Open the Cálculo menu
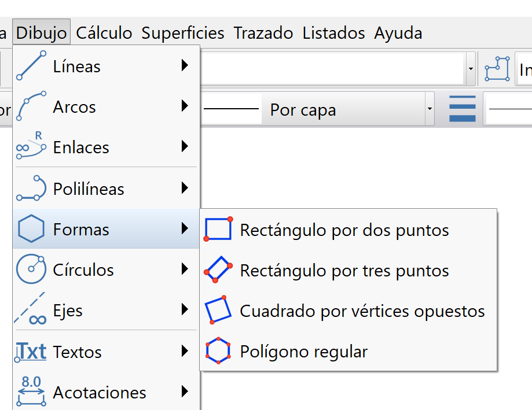The height and width of the screenshot is (410, 532). point(104,33)
